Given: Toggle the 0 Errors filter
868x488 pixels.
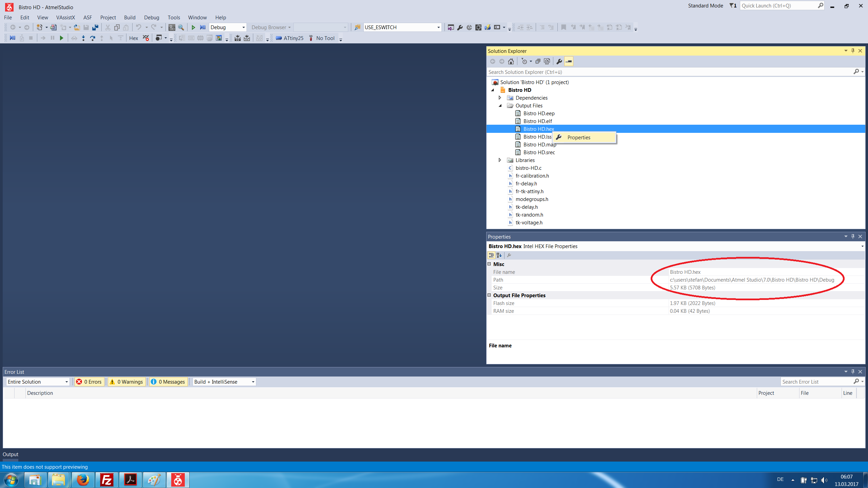Looking at the screenshot, I should (89, 382).
